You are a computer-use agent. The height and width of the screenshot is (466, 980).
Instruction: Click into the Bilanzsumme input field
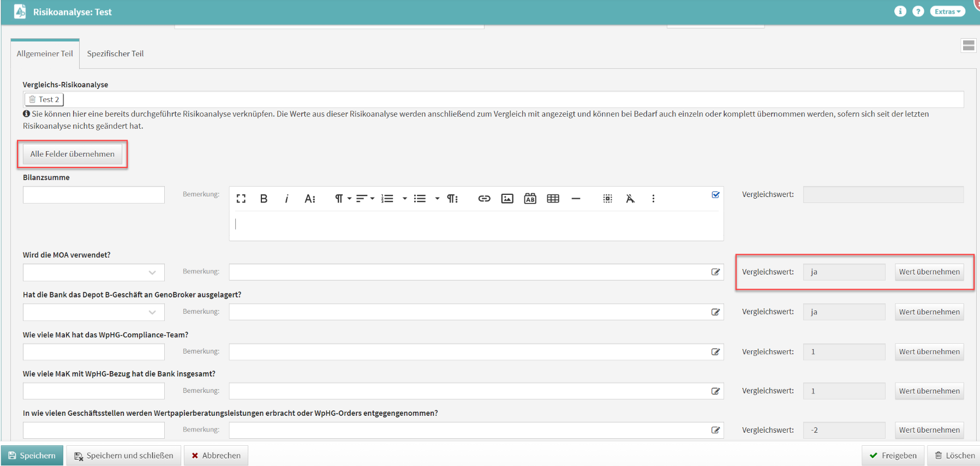click(93, 195)
